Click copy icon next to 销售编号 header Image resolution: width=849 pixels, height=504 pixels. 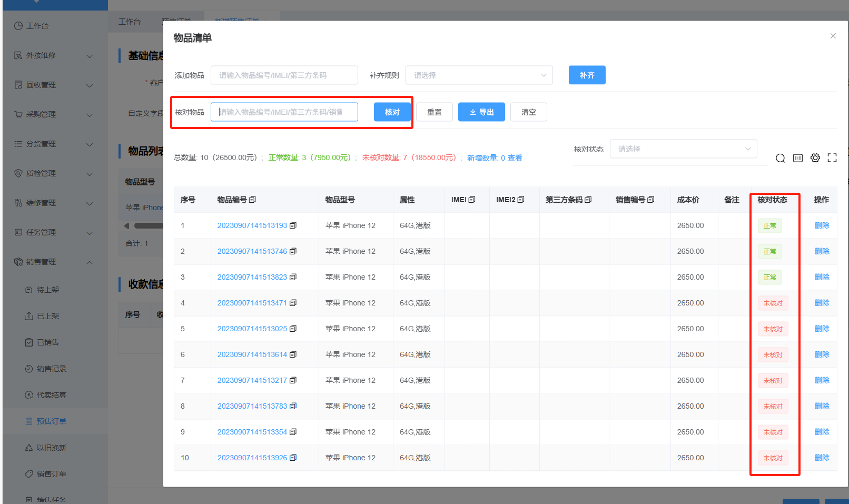(x=651, y=200)
